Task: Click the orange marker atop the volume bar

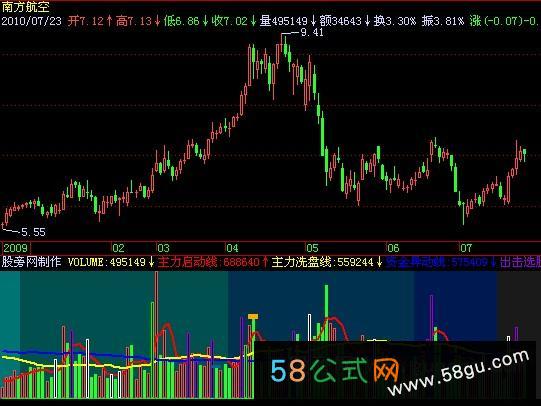Action: click(x=253, y=316)
